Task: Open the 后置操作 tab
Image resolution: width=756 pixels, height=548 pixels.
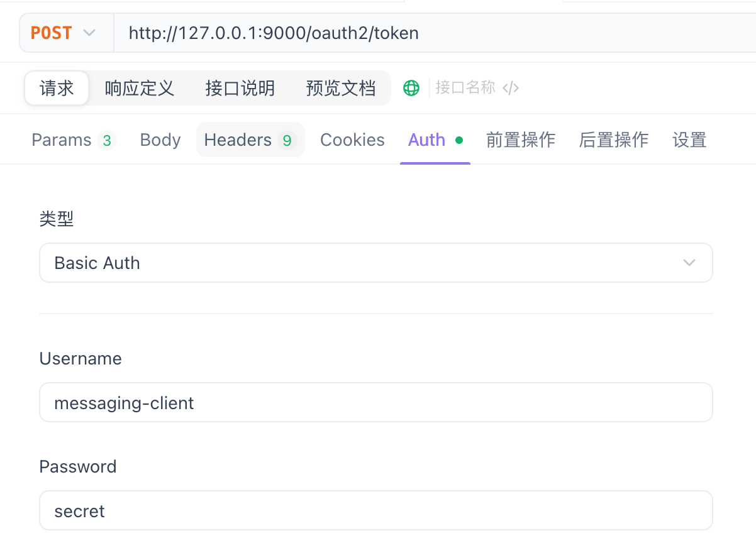Action: pos(613,140)
